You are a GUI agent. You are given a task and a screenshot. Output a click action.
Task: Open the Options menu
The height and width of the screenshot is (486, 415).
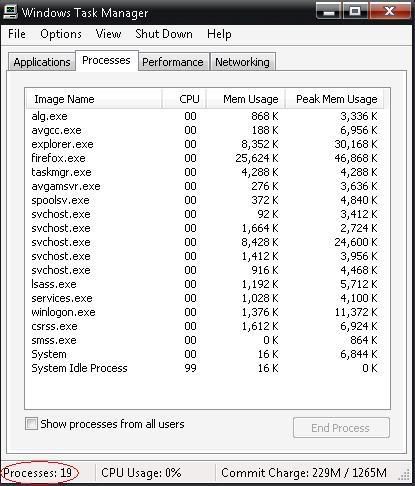[x=61, y=34]
